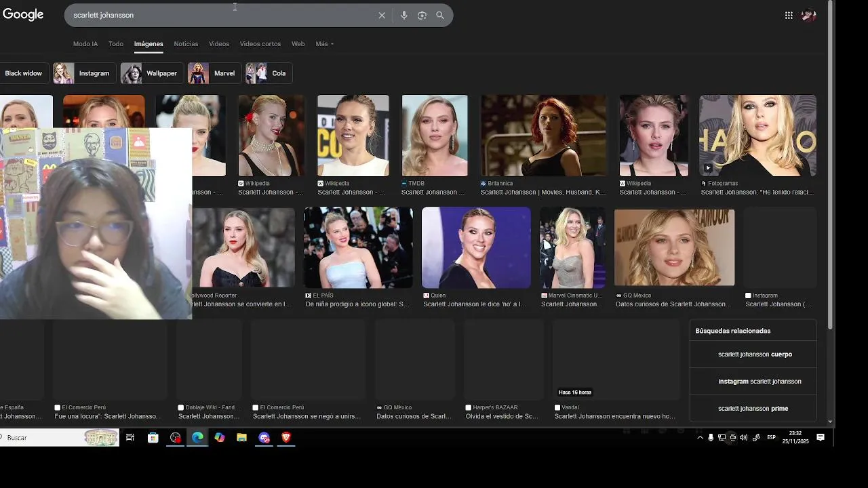Switch to Videos tab
Viewport: 868px width, 488px height.
pyautogui.click(x=219, y=44)
